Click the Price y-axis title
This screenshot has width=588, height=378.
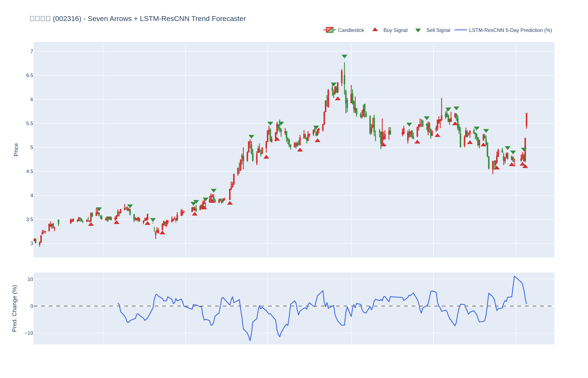point(16,150)
